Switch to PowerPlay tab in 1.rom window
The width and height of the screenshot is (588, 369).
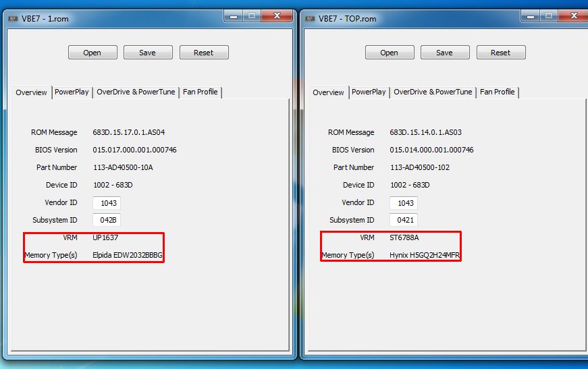pos(72,92)
